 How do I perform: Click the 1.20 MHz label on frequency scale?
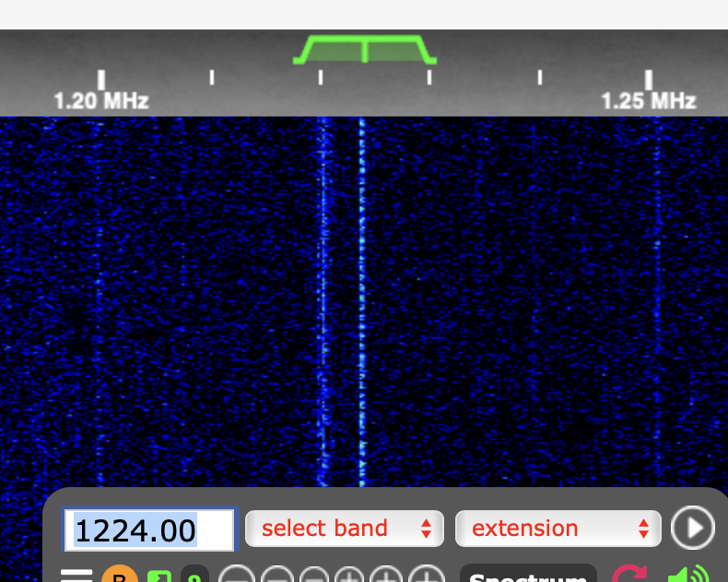pyautogui.click(x=100, y=100)
